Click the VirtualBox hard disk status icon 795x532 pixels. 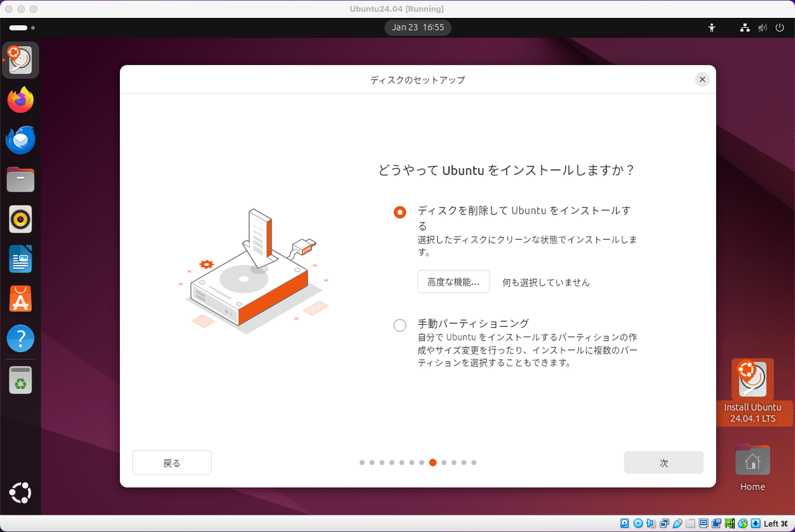625,523
